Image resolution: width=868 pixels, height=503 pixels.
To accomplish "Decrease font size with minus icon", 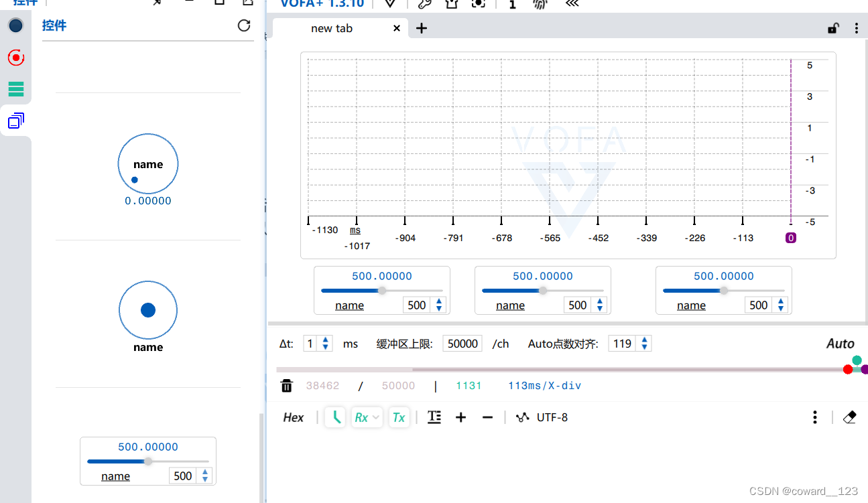I will click(487, 417).
